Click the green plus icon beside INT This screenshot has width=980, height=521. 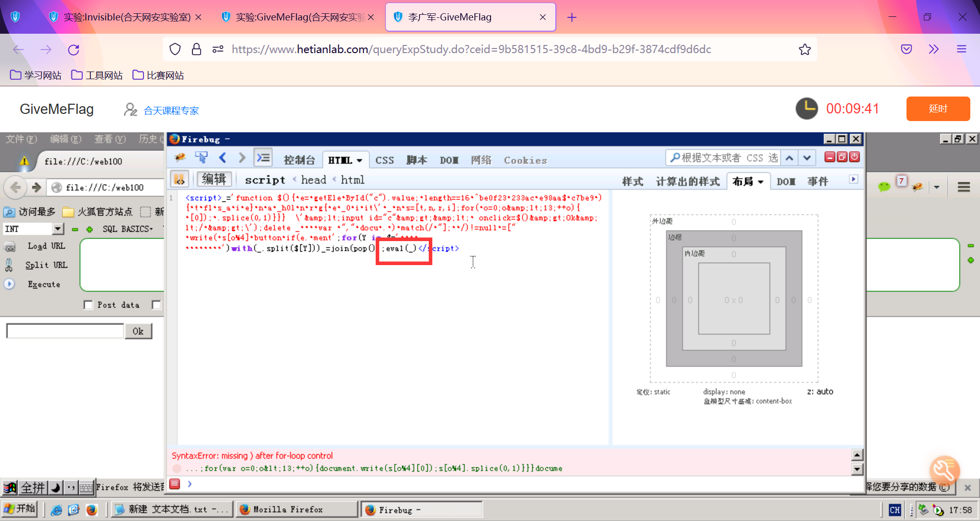point(90,229)
